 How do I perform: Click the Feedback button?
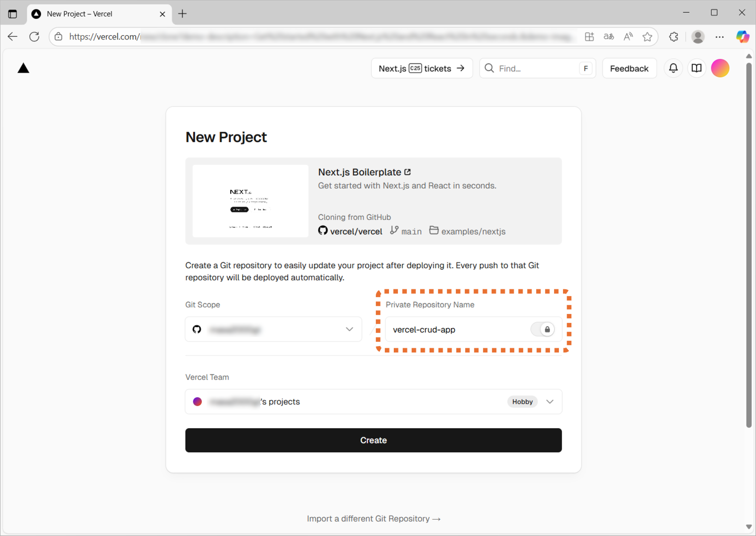[x=629, y=68]
